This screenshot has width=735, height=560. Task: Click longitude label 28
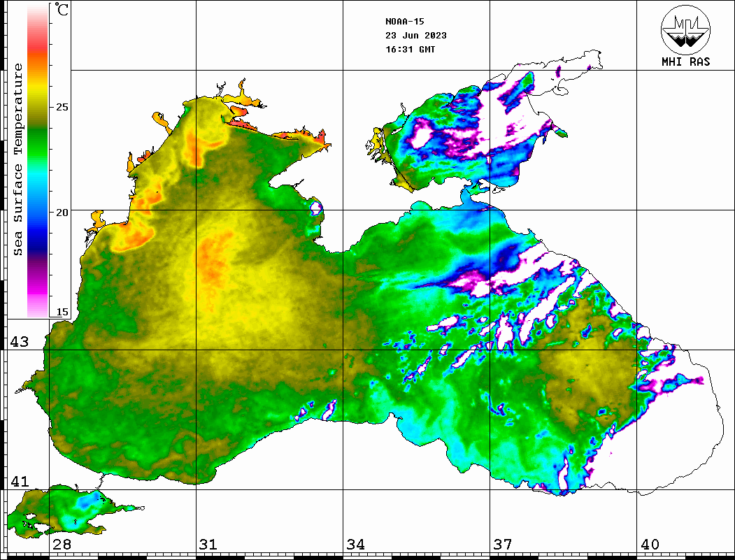(62, 544)
